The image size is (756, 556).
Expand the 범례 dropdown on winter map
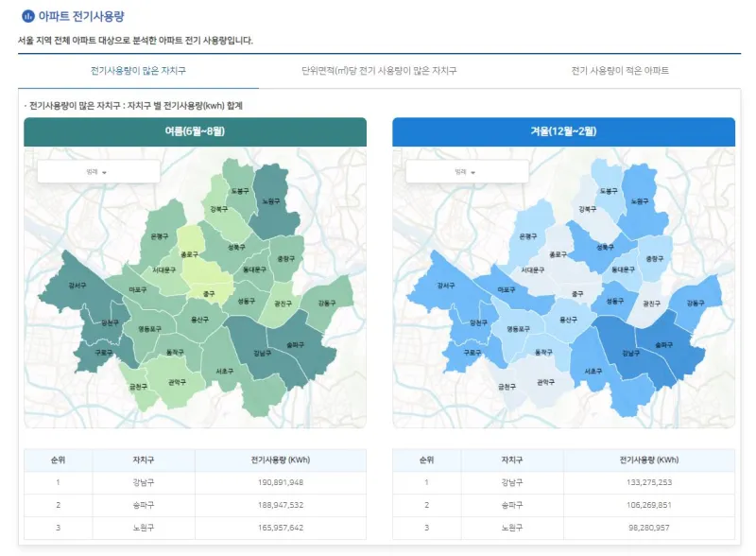tap(466, 172)
